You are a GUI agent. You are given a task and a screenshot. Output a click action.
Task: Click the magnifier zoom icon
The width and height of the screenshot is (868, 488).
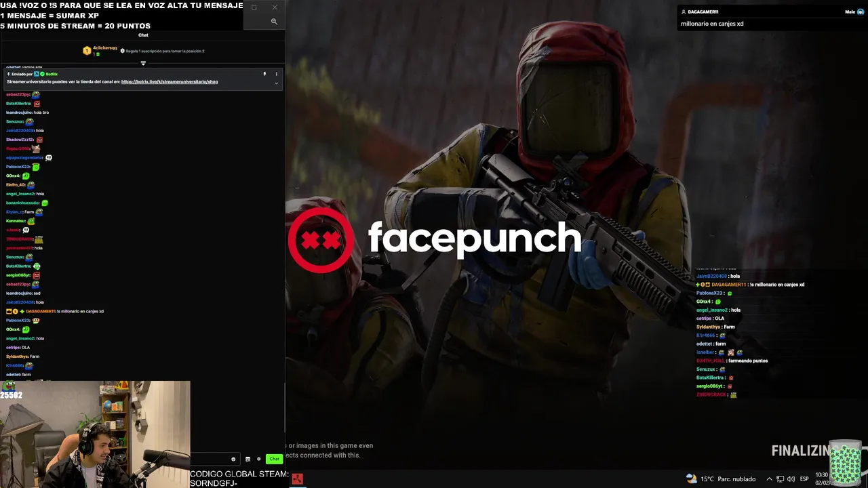point(274,22)
